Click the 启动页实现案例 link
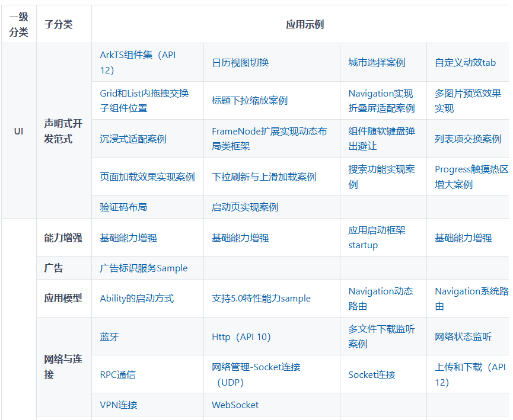Screen dimensions: 513x420 245,207
